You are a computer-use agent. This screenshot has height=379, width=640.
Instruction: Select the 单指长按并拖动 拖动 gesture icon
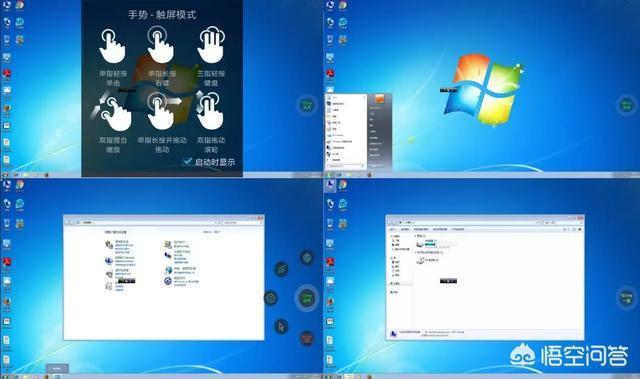(x=163, y=111)
